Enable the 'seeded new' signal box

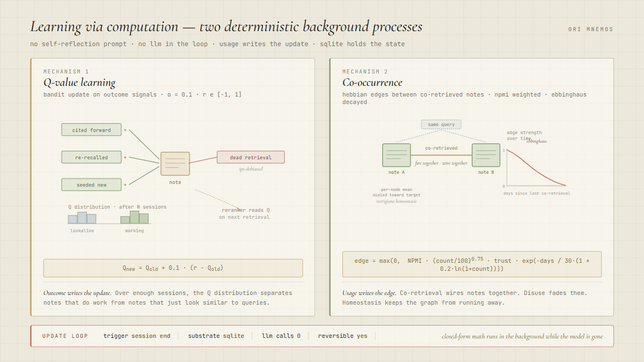click(x=91, y=184)
